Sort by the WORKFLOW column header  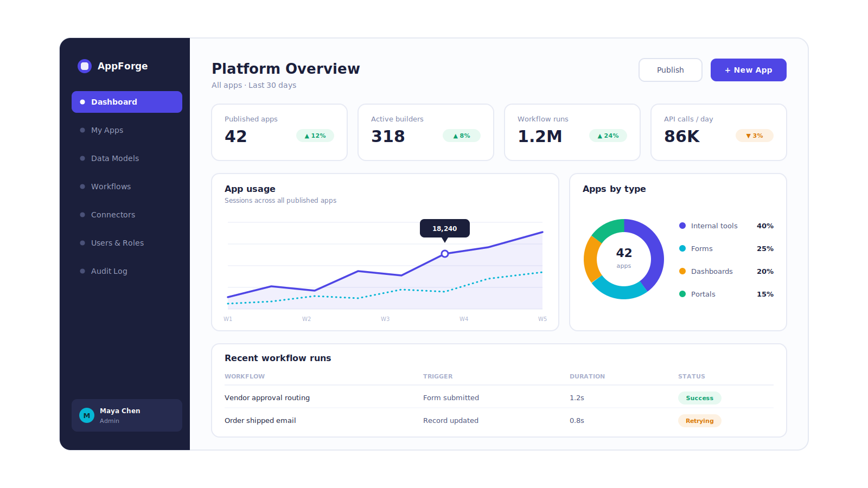pos(245,376)
